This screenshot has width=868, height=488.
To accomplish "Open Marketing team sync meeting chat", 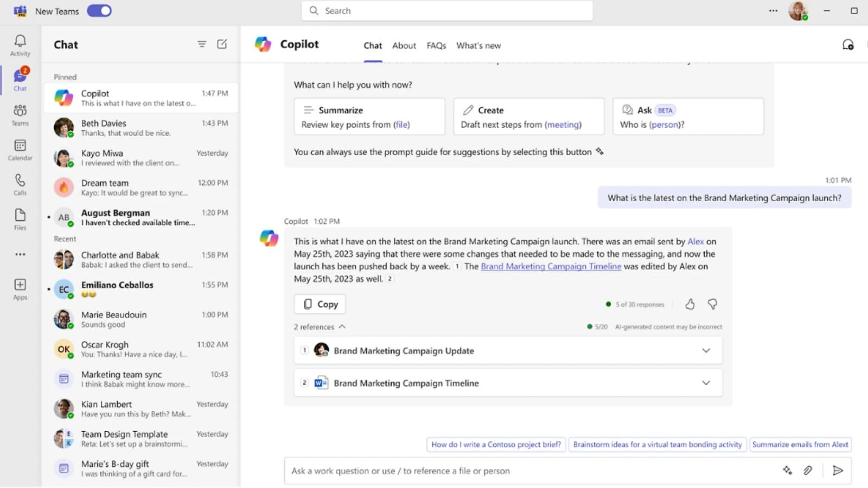I will click(141, 379).
